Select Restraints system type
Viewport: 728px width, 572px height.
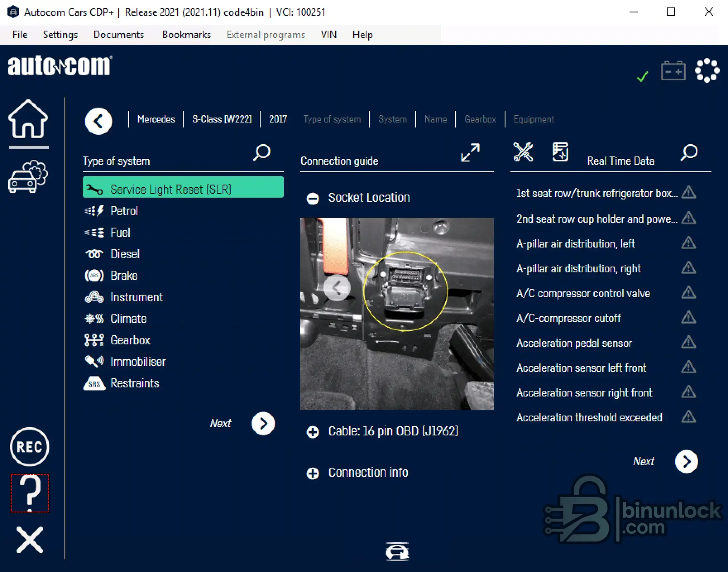pos(183,383)
